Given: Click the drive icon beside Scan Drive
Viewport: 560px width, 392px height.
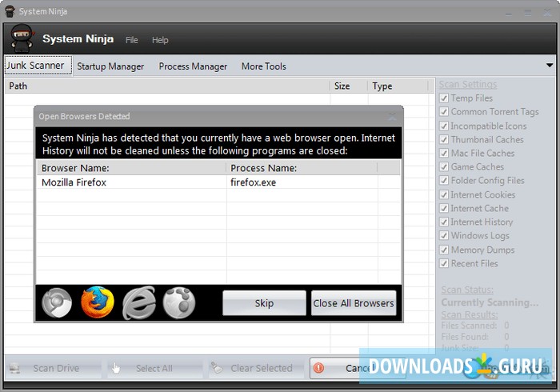Looking at the screenshot, I should click(x=14, y=368).
